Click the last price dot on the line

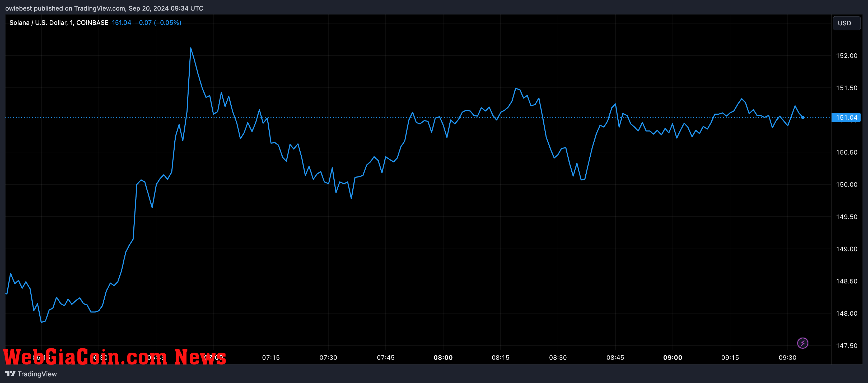(803, 117)
